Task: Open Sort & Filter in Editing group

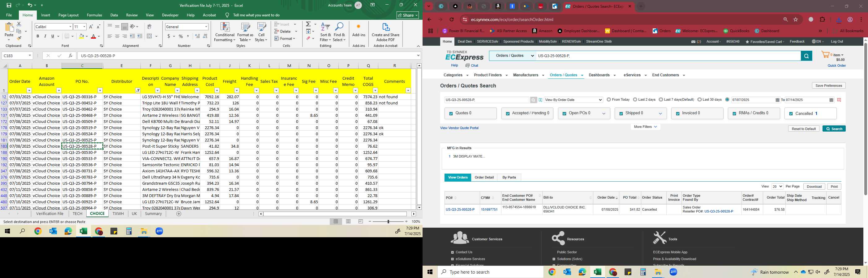Action: coord(325,32)
